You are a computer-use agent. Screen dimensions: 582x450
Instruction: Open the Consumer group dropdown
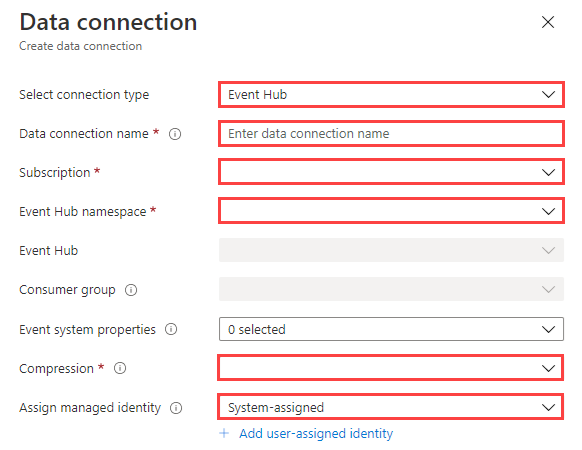[391, 289]
